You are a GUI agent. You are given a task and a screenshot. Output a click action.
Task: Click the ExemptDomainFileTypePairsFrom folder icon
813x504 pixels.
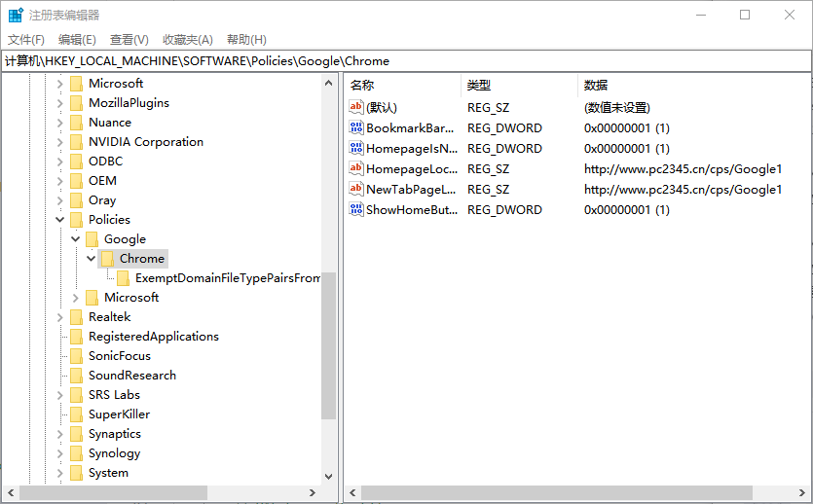pyautogui.click(x=123, y=278)
